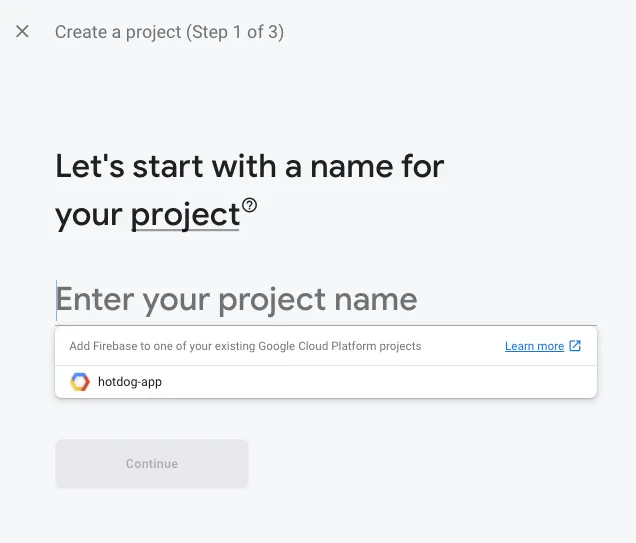Click the Google Cloud hexagon icon
Image resolution: width=636 pixels, height=543 pixels.
coord(80,382)
